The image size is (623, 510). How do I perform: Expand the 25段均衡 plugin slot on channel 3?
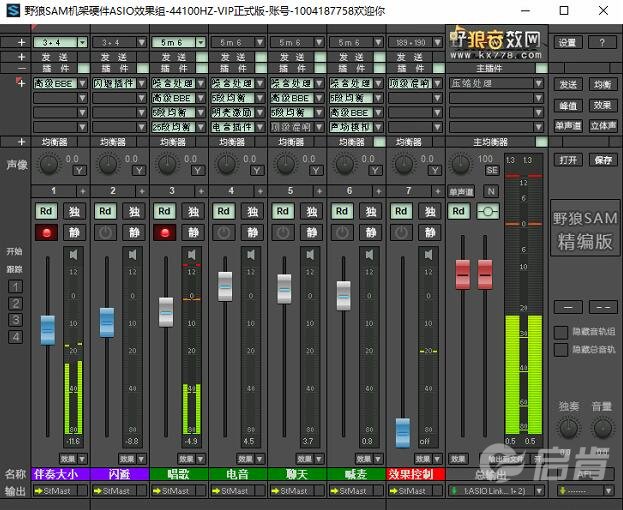coord(201,127)
